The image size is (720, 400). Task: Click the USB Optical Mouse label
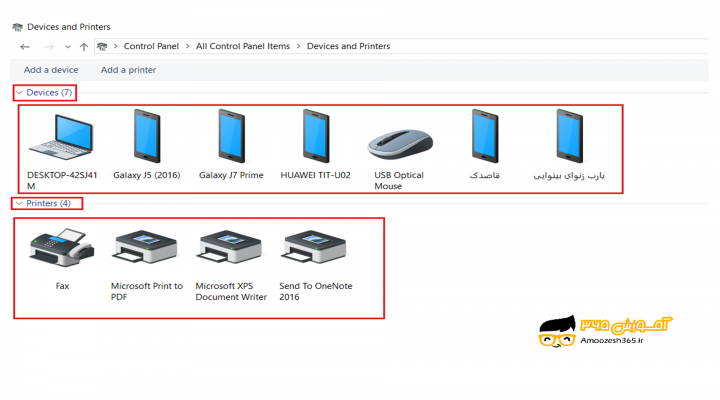[x=399, y=180]
